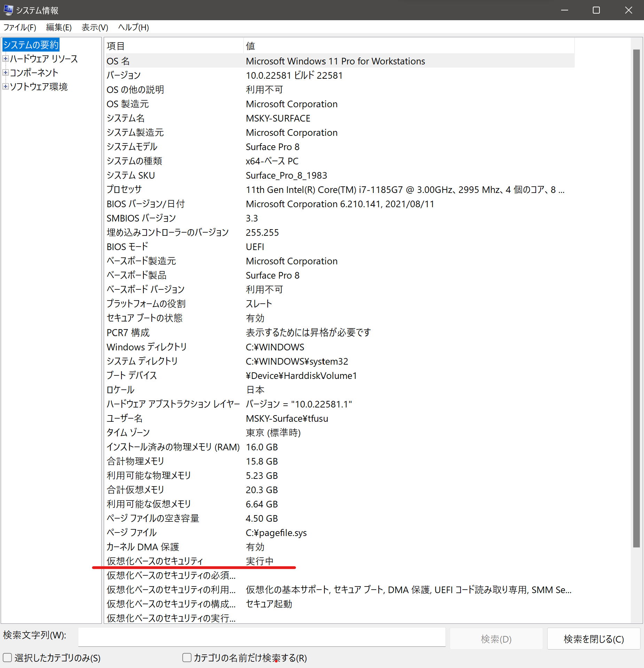Click the 値 column header
The height and width of the screenshot is (668, 644).
409,46
